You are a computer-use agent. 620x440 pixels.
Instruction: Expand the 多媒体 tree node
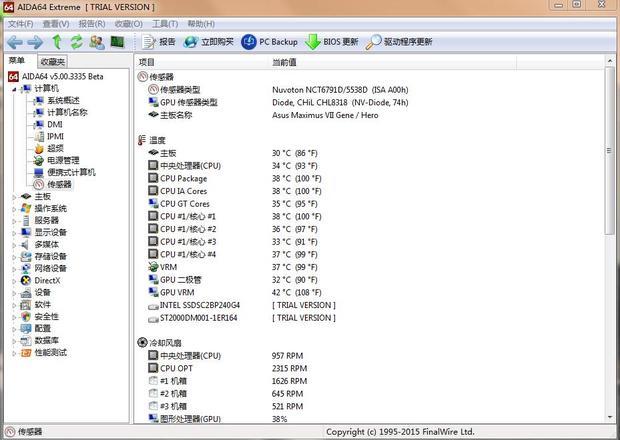tap(14, 245)
